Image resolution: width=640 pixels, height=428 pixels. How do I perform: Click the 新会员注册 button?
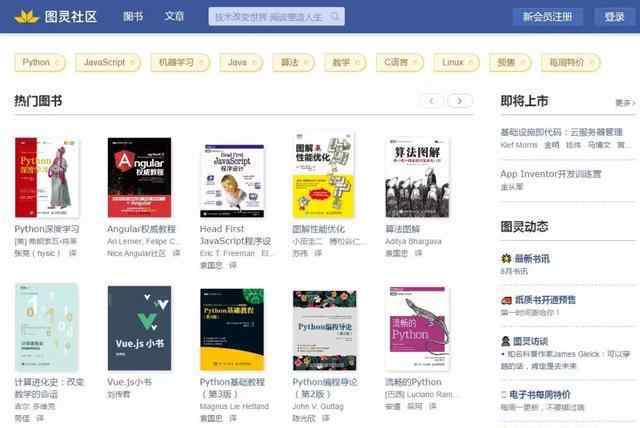(547, 17)
